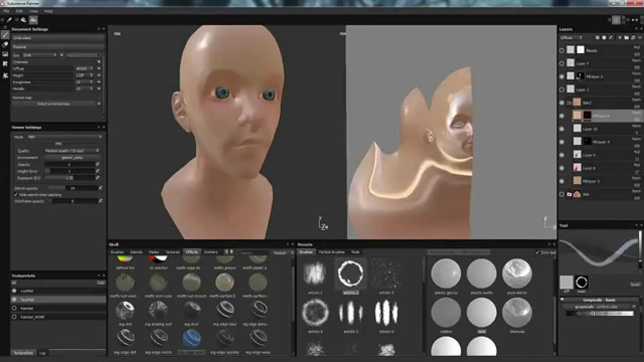This screenshot has width=644, height=362.
Task: Pick the artistic 4 brush preset
Action: [x=315, y=315]
